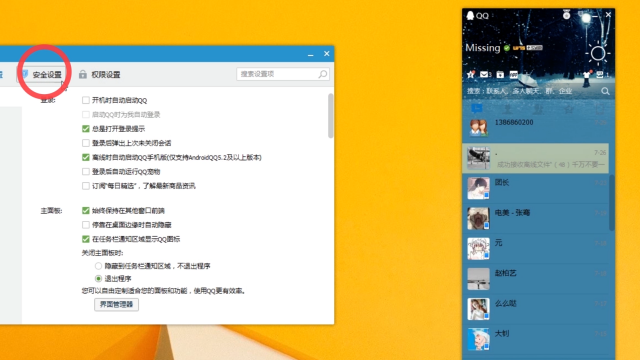Click avatar of contact 大钊
640x360 pixels.
[478, 339]
